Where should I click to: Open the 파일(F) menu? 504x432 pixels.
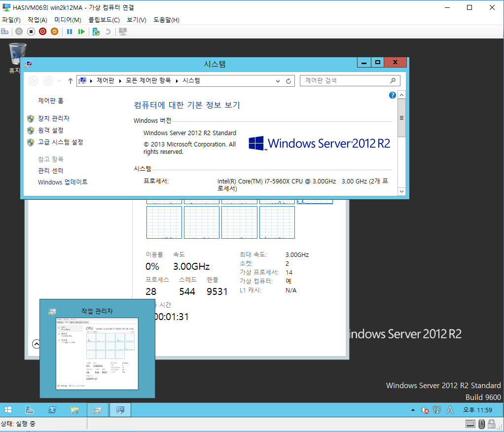click(11, 20)
